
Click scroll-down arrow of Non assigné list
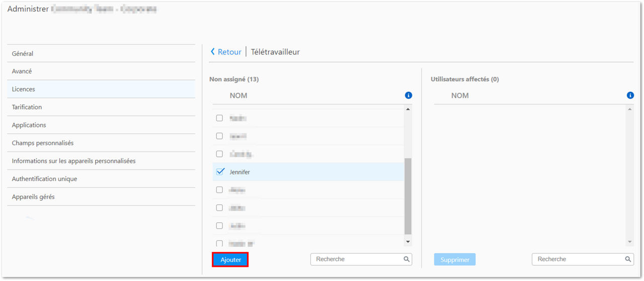(x=408, y=242)
